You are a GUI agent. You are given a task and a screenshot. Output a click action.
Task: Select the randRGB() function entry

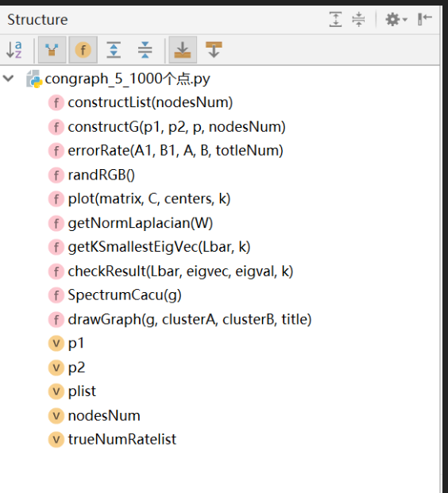pyautogui.click(x=101, y=175)
